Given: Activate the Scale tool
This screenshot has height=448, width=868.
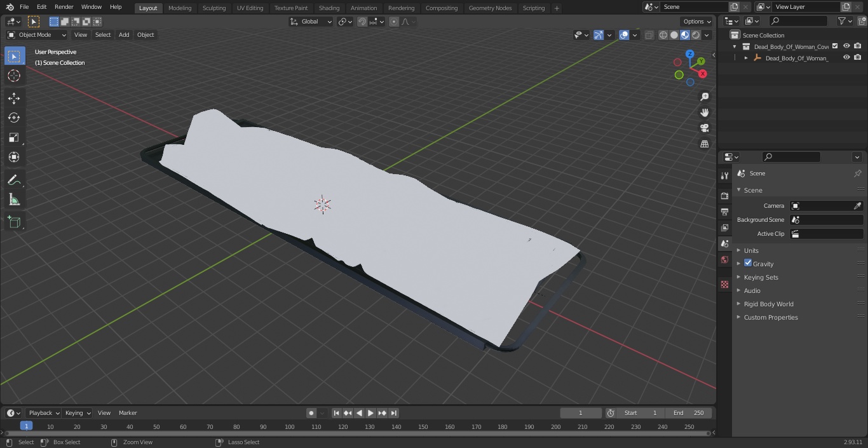Looking at the screenshot, I should [14, 137].
